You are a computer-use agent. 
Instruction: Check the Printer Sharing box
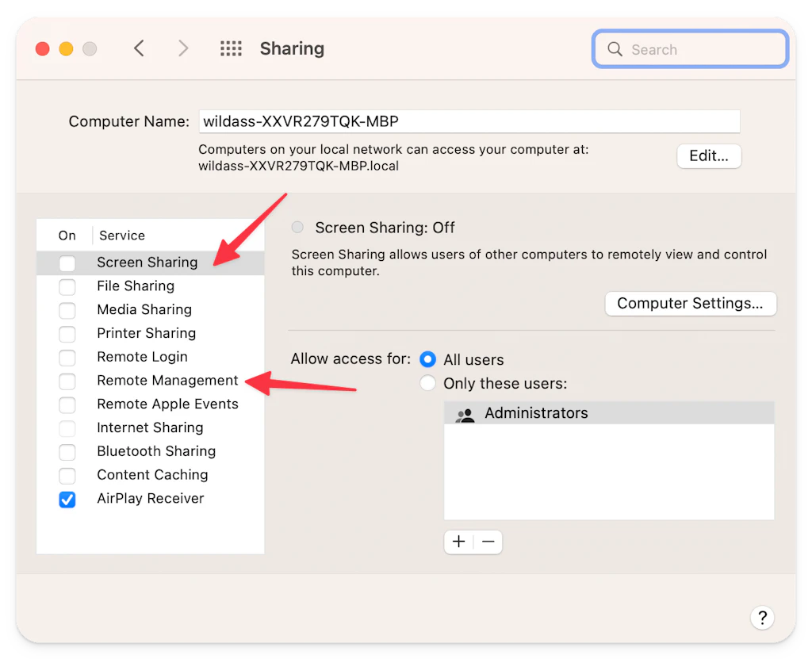tap(67, 334)
